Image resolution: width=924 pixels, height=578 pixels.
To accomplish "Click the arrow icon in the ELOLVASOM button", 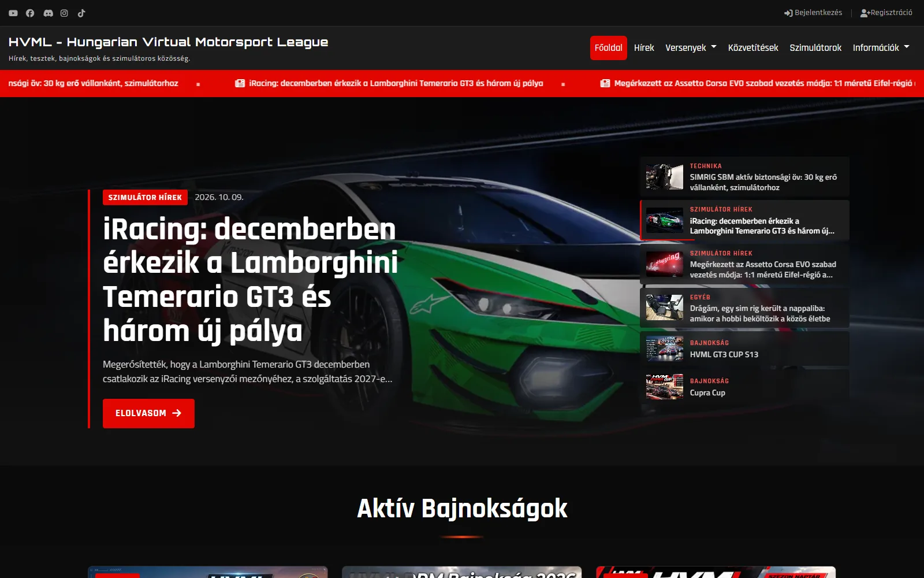I will pos(177,413).
